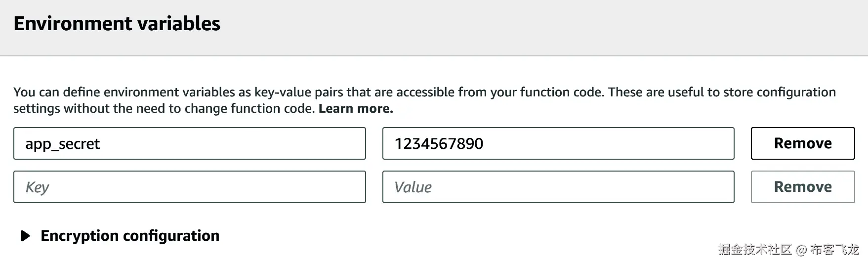Screen dimensions: 868x265
Task: Click the Value placeholder text
Action: click(413, 187)
